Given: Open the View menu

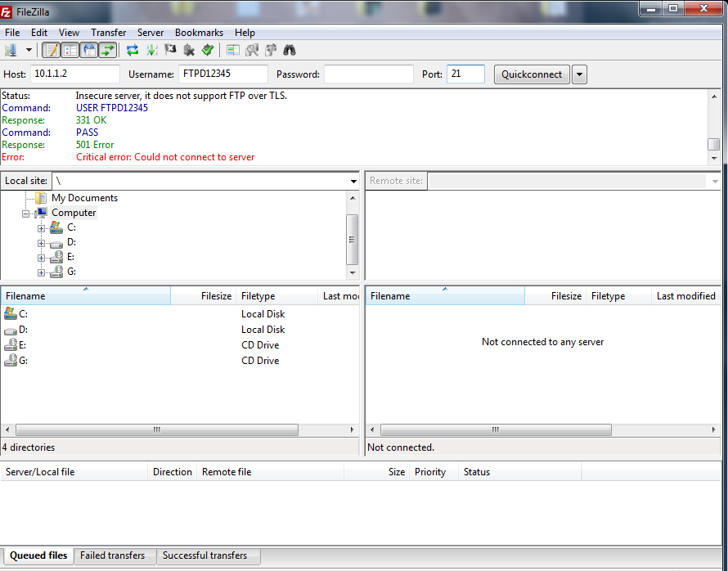Looking at the screenshot, I should (x=69, y=33).
